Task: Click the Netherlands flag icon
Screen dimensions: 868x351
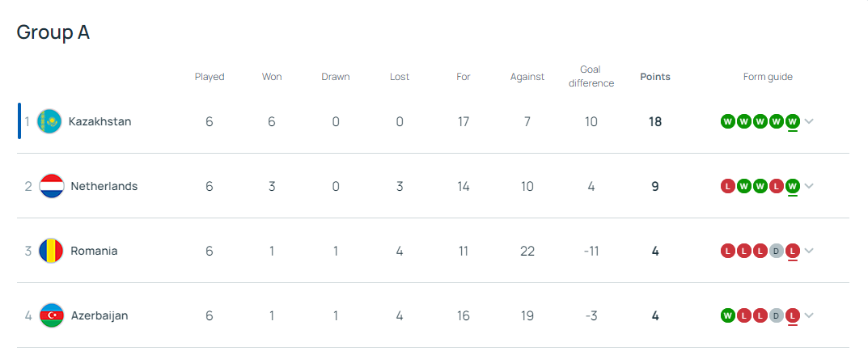Action: coord(52,186)
